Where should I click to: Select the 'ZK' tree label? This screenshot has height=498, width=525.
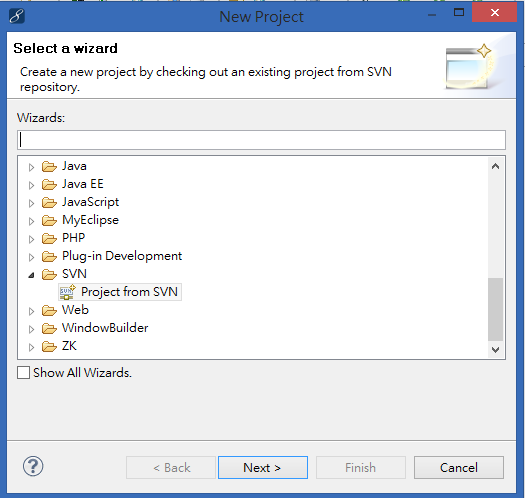click(x=69, y=346)
